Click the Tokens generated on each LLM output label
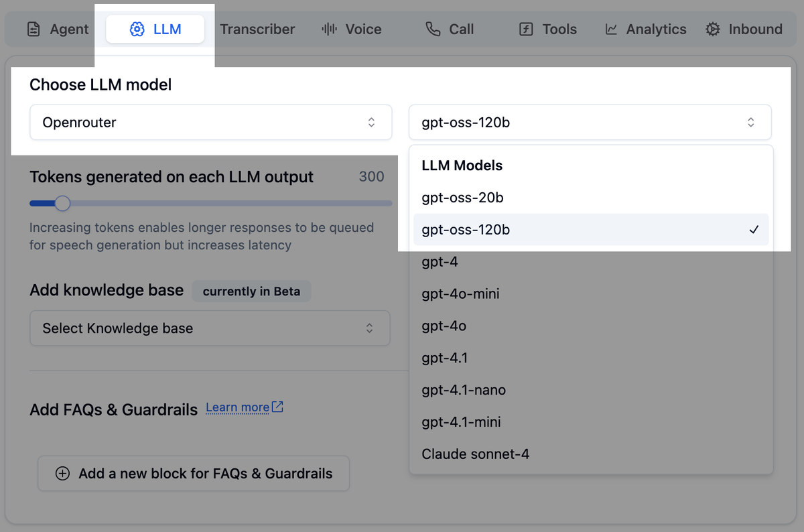804x532 pixels. coord(172,177)
